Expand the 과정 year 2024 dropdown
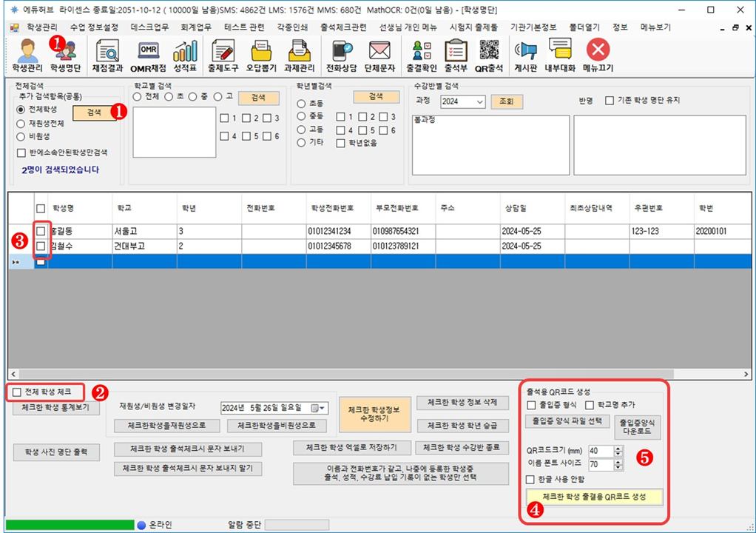This screenshot has width=756, height=533. pyautogui.click(x=479, y=101)
